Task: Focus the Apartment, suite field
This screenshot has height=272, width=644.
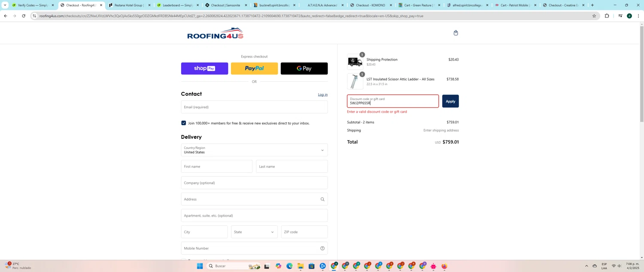Action: [x=254, y=216]
